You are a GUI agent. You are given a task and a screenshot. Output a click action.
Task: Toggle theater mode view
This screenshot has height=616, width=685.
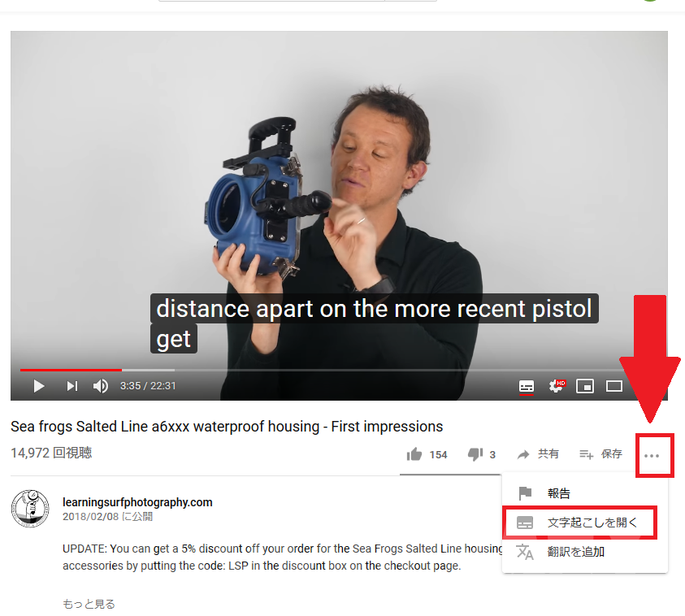[614, 386]
